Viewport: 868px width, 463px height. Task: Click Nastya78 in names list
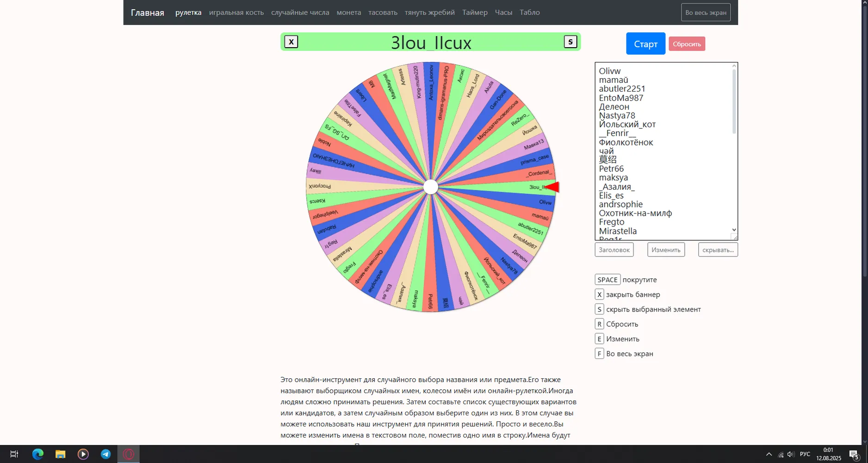pos(617,115)
